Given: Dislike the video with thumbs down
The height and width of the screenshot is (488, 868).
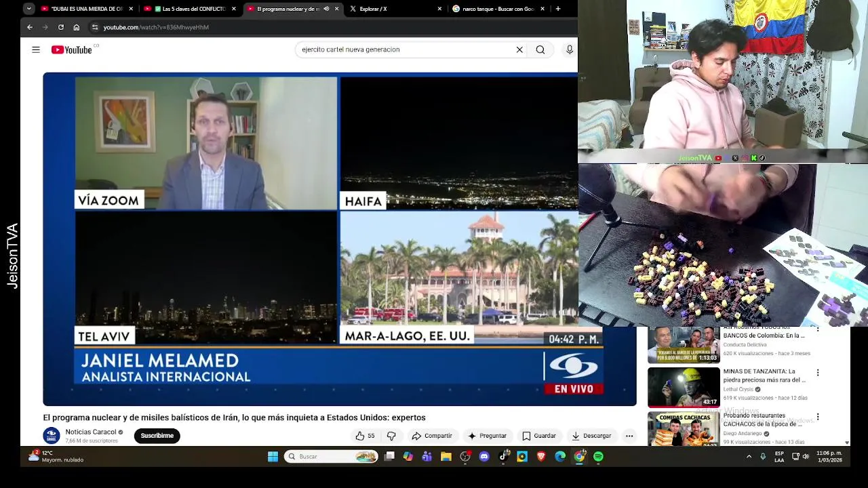Looking at the screenshot, I should pyautogui.click(x=391, y=436).
